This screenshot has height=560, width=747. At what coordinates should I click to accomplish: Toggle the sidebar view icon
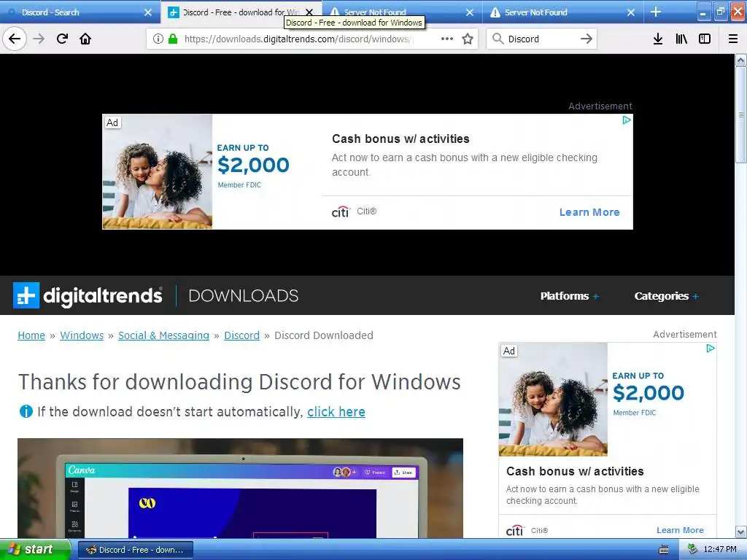pyautogui.click(x=705, y=39)
